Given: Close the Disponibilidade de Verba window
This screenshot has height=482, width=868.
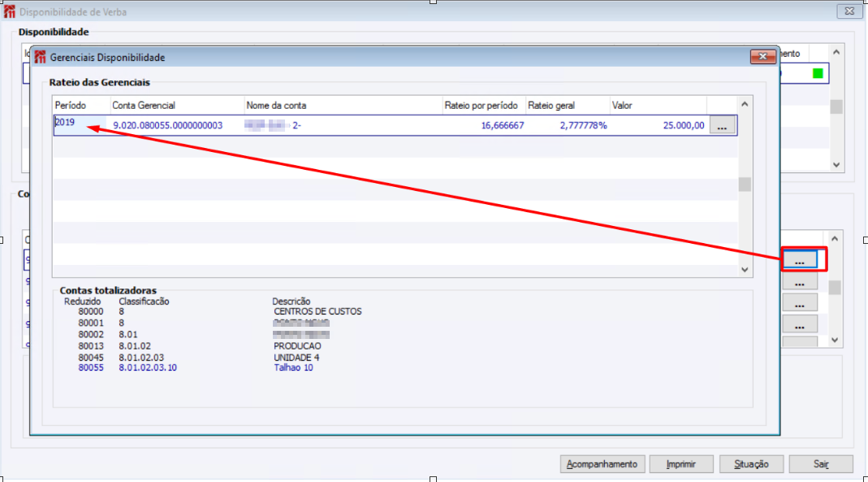Looking at the screenshot, I should point(849,11).
